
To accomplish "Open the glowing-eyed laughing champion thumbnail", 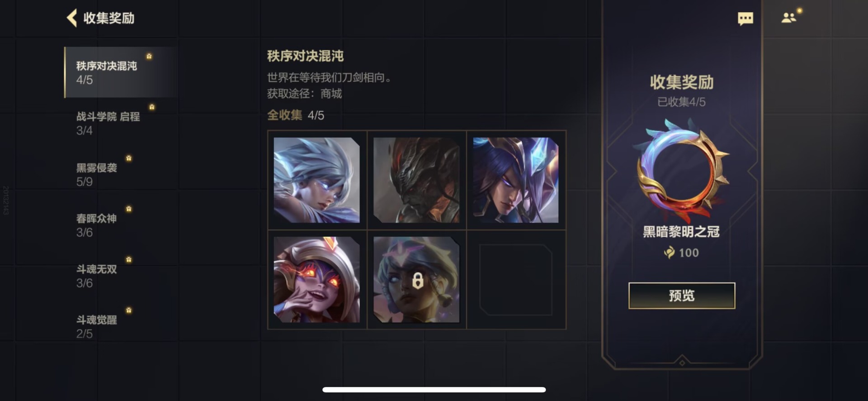I will click(x=317, y=280).
